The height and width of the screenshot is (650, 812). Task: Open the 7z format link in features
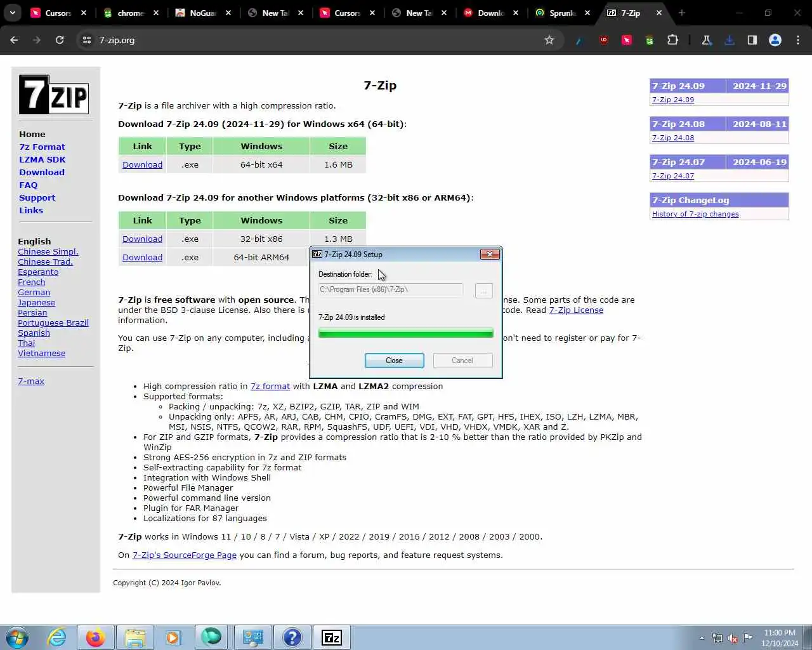270,386
